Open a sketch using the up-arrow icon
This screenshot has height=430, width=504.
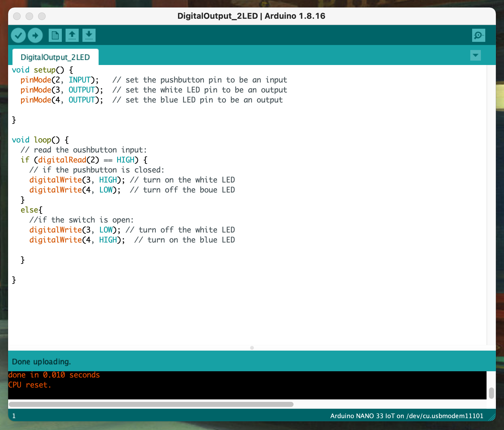click(x=72, y=35)
